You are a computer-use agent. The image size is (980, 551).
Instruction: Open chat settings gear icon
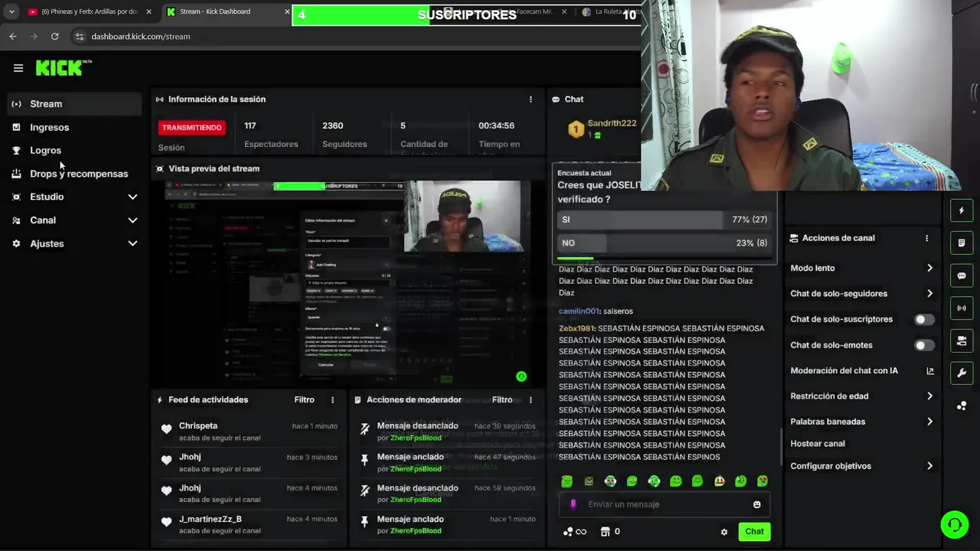tap(724, 532)
